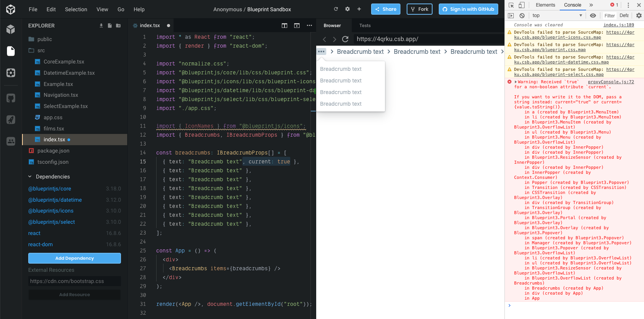Toggle DevTools device toolbar icon
Image resolution: width=644 pixels, height=319 pixels.
521,5
